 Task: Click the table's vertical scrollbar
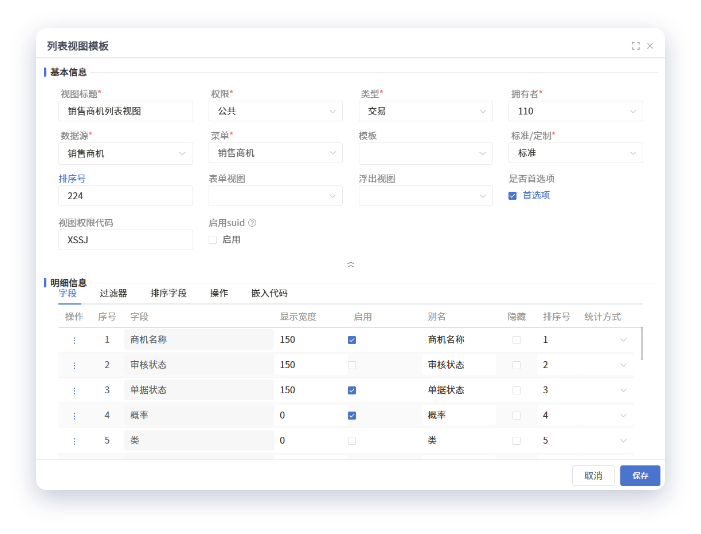pyautogui.click(x=641, y=342)
